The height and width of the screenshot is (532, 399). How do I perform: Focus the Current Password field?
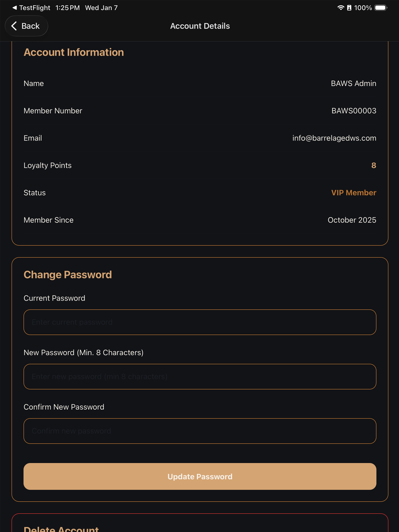pyautogui.click(x=200, y=322)
